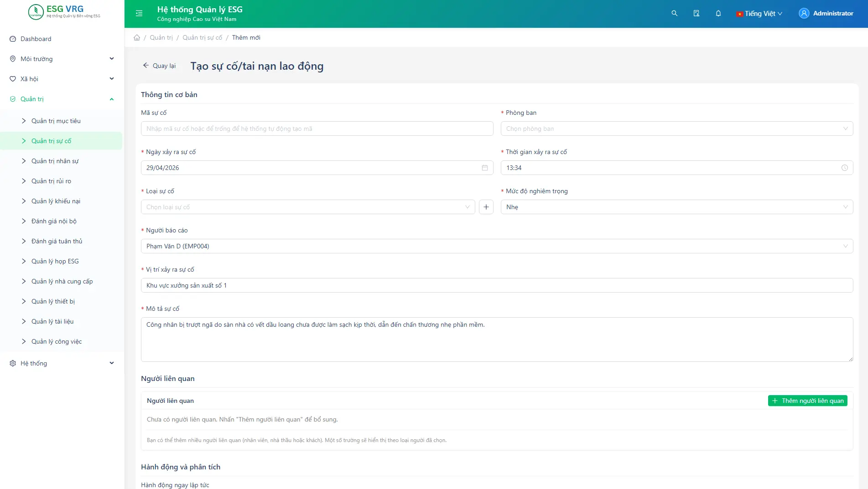Screen dimensions: 868x489
Task: Select Quản trị sự cố menu item
Action: [x=62, y=141]
